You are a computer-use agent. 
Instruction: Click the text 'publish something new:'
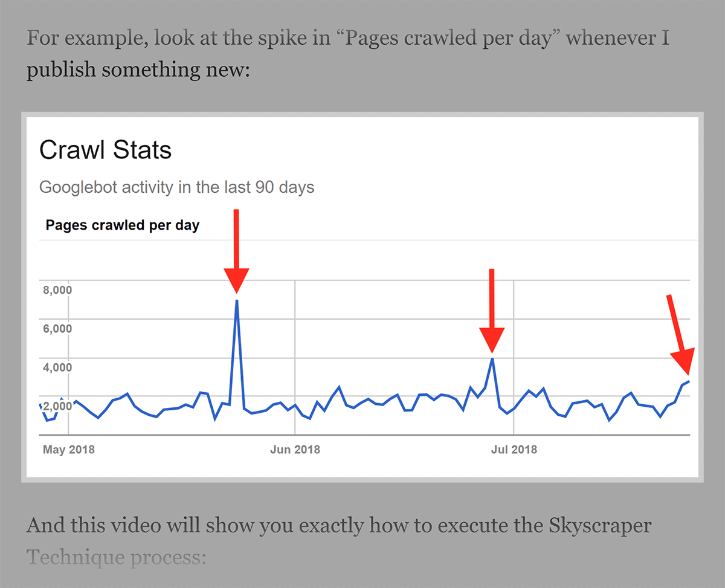pos(138,69)
